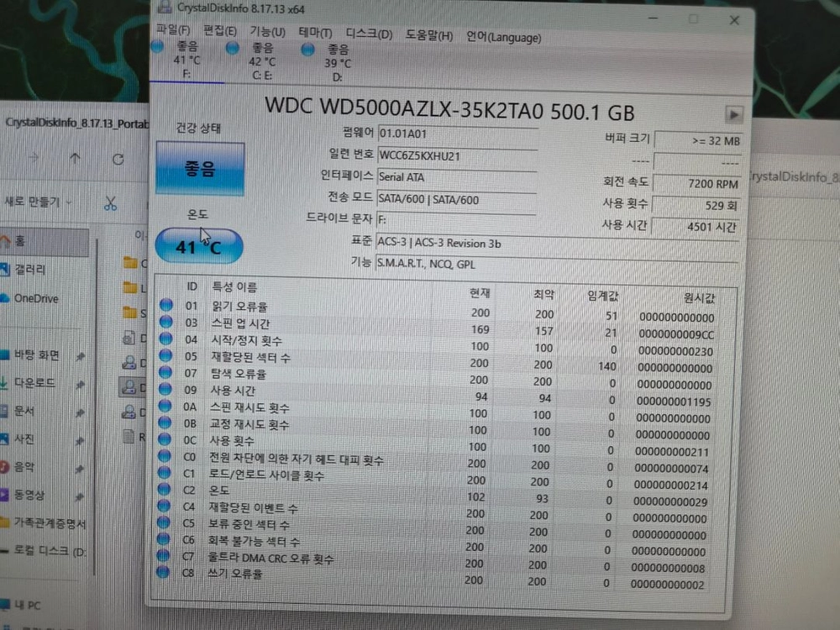Click the CrystalDiskInfo app icon in title bar
The width and height of the screenshot is (840, 630).
click(165, 7)
